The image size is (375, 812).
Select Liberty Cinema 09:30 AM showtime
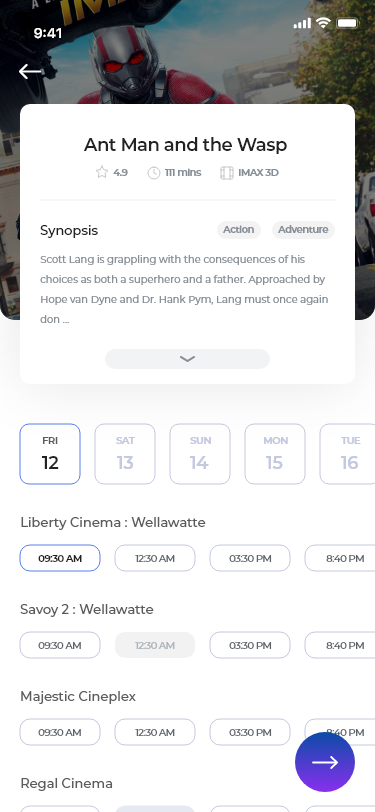click(60, 558)
